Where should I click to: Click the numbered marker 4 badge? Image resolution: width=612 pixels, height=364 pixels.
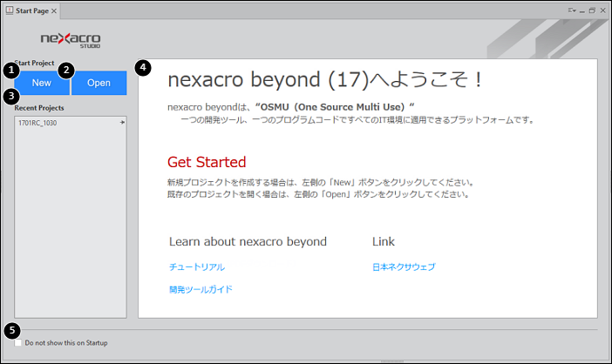click(x=144, y=66)
